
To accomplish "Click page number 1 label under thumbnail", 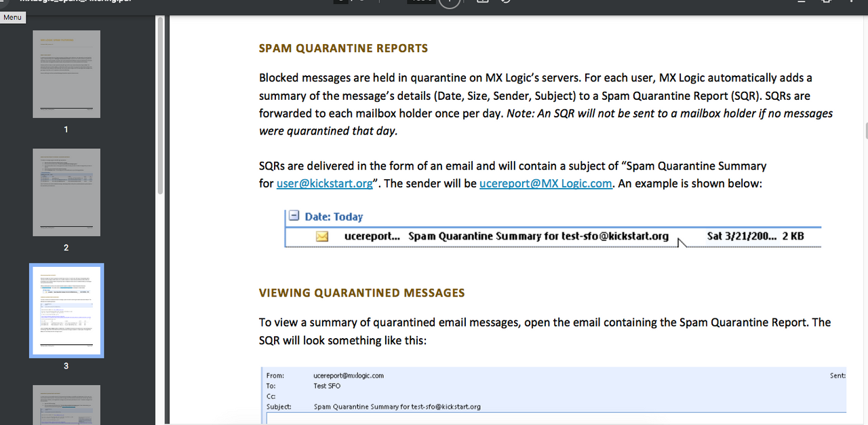I will [66, 130].
